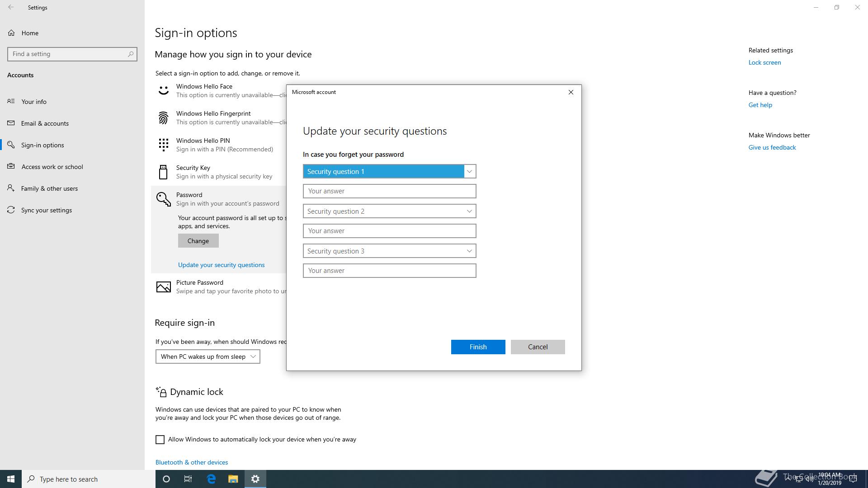The width and height of the screenshot is (868, 488).
Task: Select the Windows Hello Face option
Action: tap(219, 90)
